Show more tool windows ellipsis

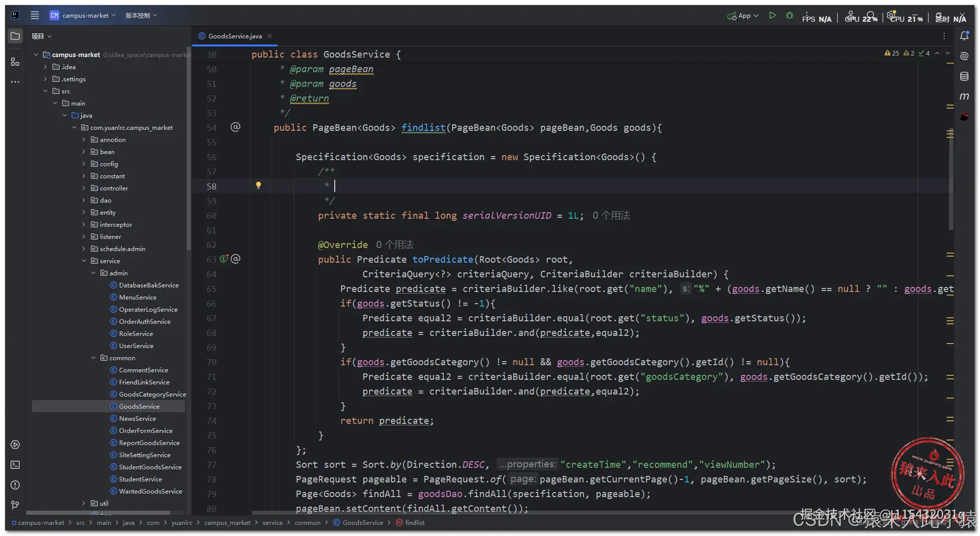point(15,81)
